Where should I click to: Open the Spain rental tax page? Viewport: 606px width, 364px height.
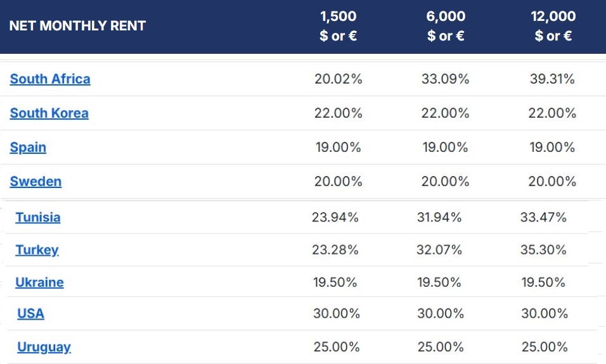coord(28,147)
